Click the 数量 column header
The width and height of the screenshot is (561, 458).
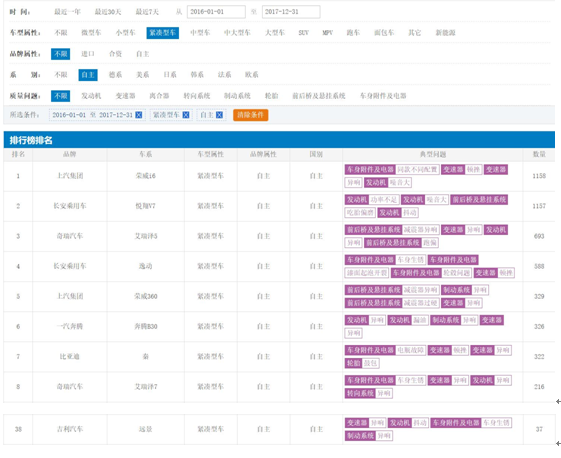pyautogui.click(x=539, y=155)
